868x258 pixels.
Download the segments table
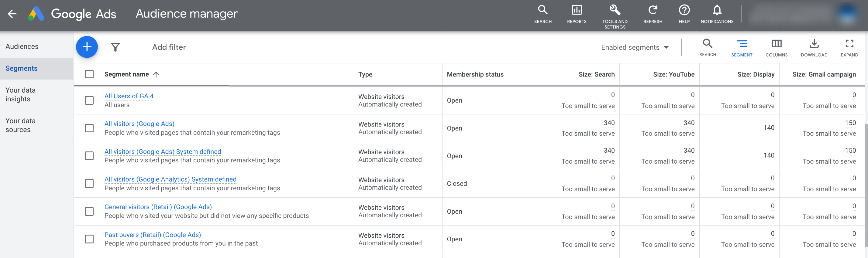(814, 47)
